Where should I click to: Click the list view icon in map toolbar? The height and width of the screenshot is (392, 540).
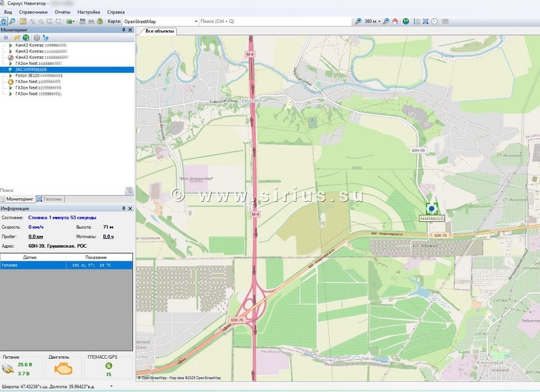tap(417, 22)
